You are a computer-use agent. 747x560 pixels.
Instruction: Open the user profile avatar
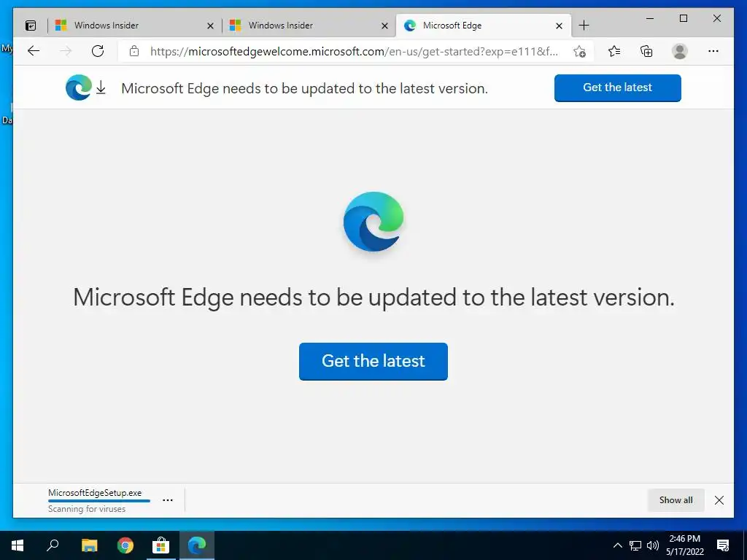(x=680, y=51)
